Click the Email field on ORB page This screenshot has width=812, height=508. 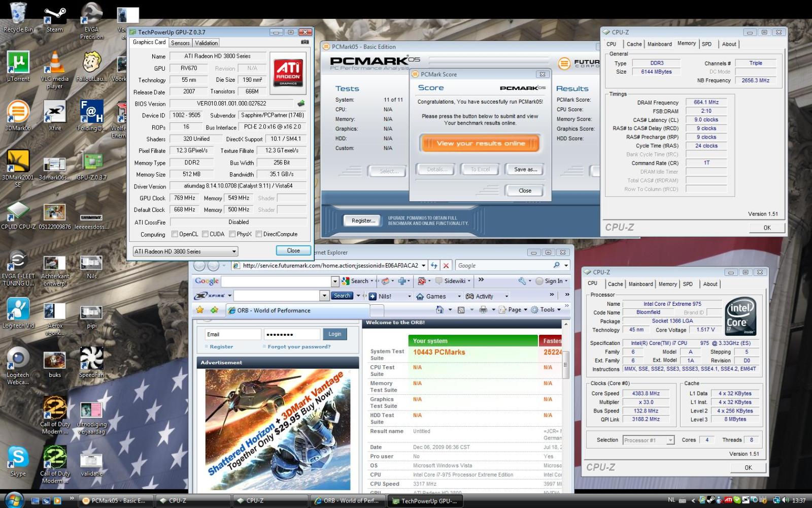[x=232, y=334]
